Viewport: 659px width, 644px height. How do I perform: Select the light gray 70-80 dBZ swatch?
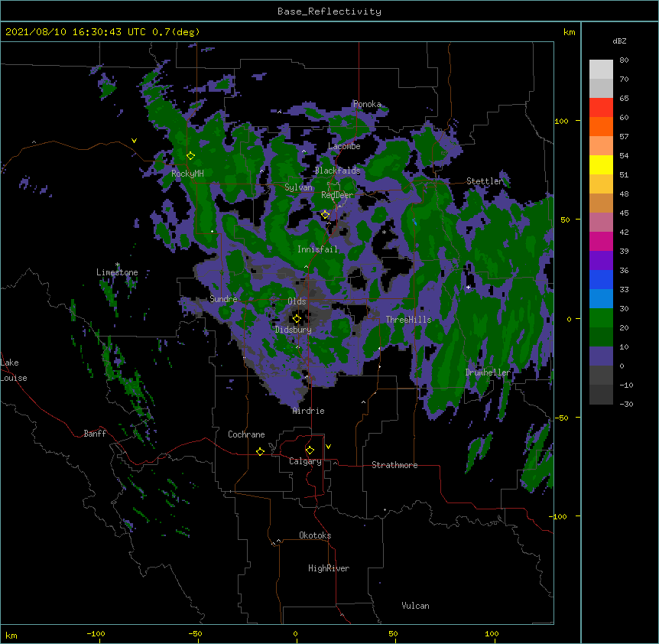pos(601,69)
